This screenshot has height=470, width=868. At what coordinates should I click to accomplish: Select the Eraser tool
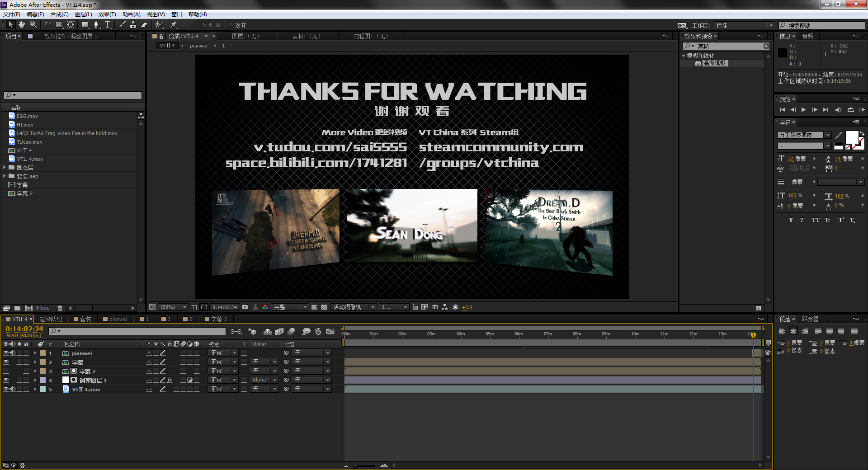(x=145, y=25)
